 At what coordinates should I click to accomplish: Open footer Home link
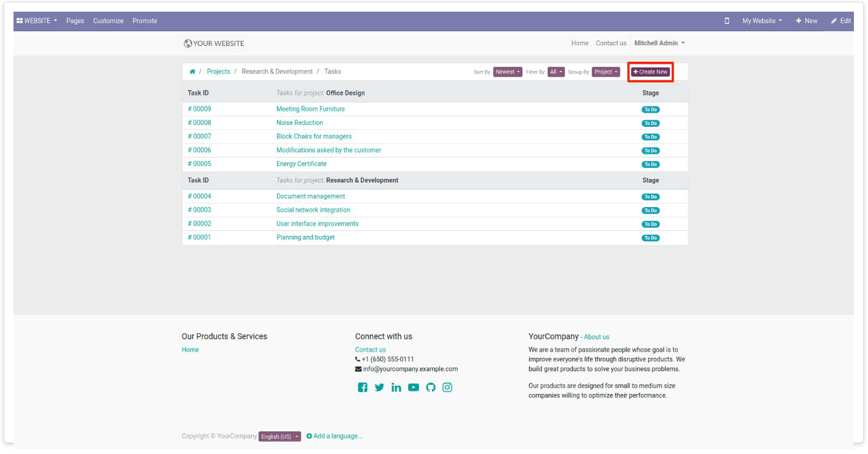click(x=191, y=350)
